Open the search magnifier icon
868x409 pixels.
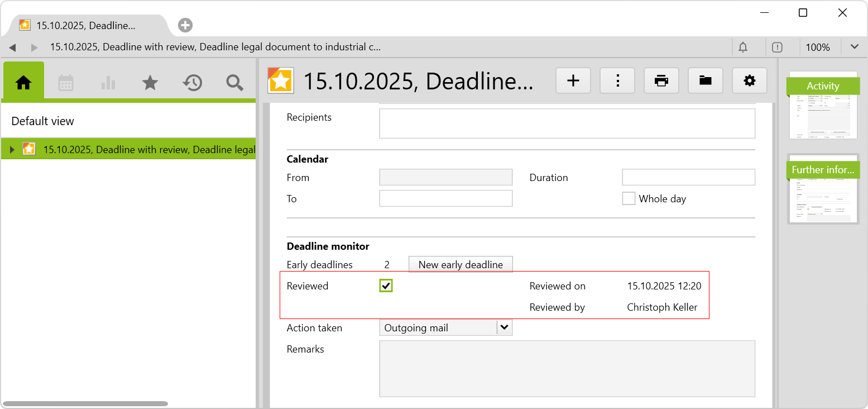pos(234,83)
